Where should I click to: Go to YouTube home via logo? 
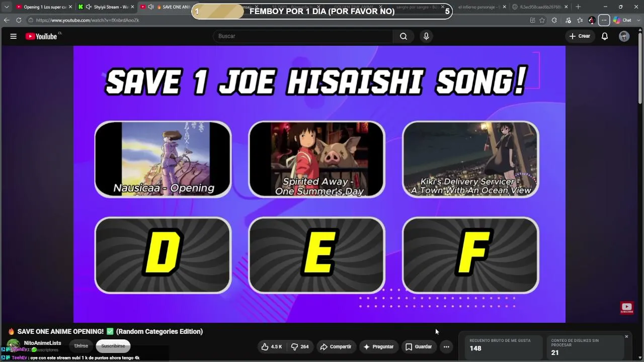[41, 36]
